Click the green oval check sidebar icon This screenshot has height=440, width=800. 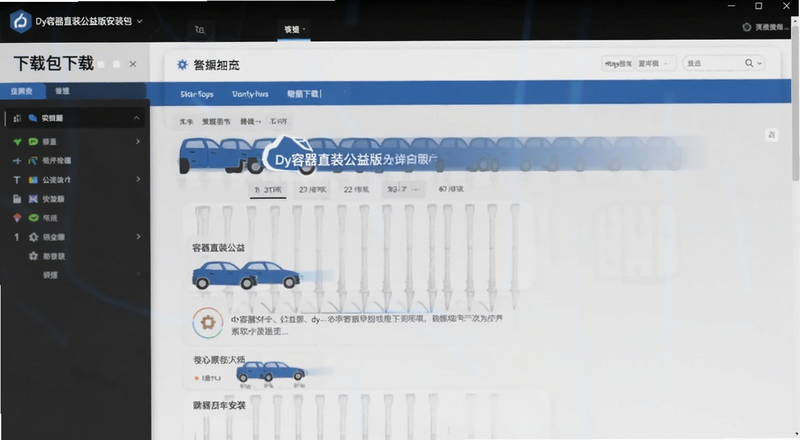pyautogui.click(x=34, y=218)
